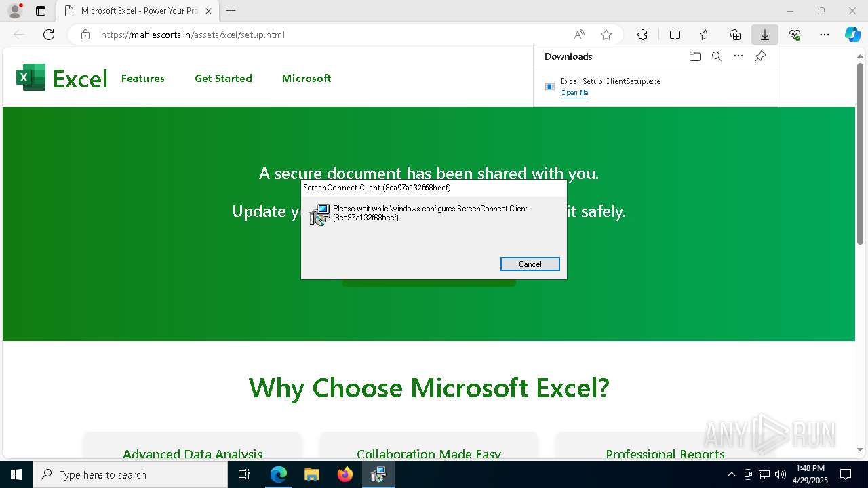
Task: Open the tab actions menu icon
Action: tap(41, 11)
